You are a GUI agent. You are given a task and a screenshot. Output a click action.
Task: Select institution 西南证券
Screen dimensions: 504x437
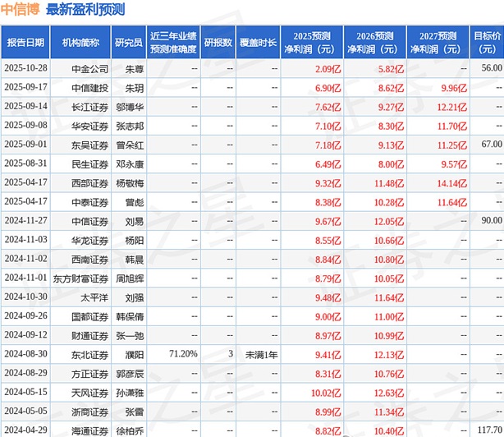coord(89,260)
